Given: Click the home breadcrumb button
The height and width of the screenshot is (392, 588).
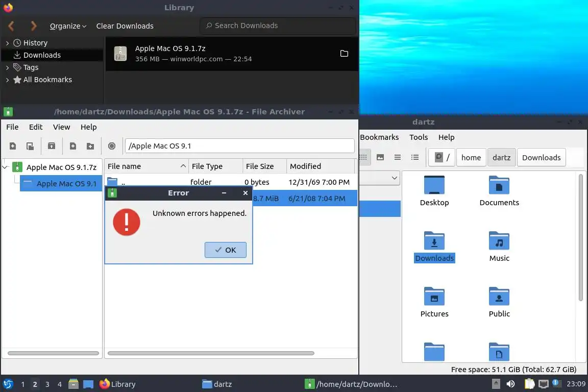Looking at the screenshot, I should point(471,158).
